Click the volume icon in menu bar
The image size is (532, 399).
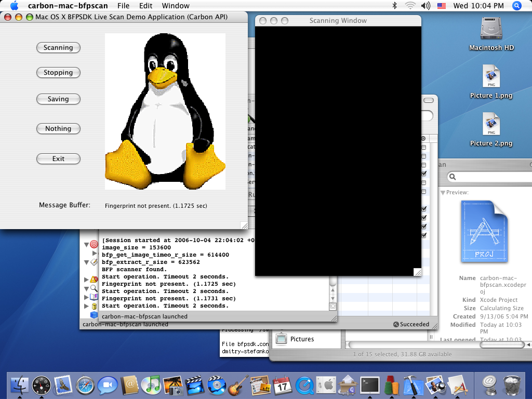pyautogui.click(x=425, y=6)
